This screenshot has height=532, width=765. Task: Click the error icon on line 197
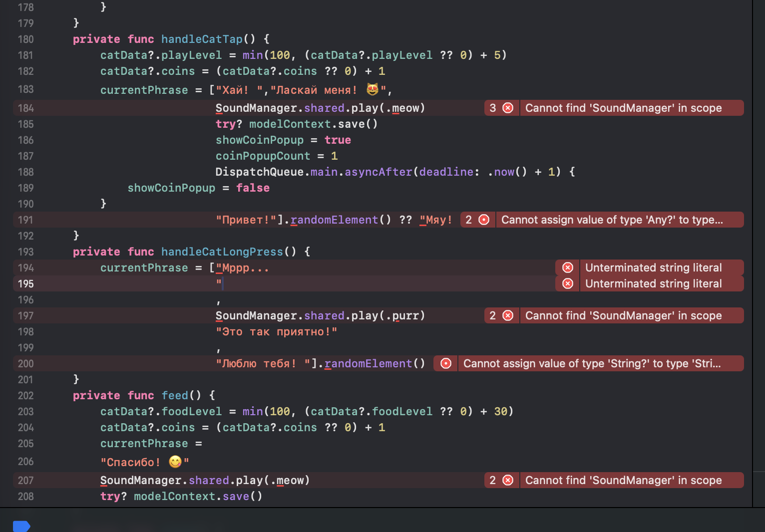click(508, 315)
